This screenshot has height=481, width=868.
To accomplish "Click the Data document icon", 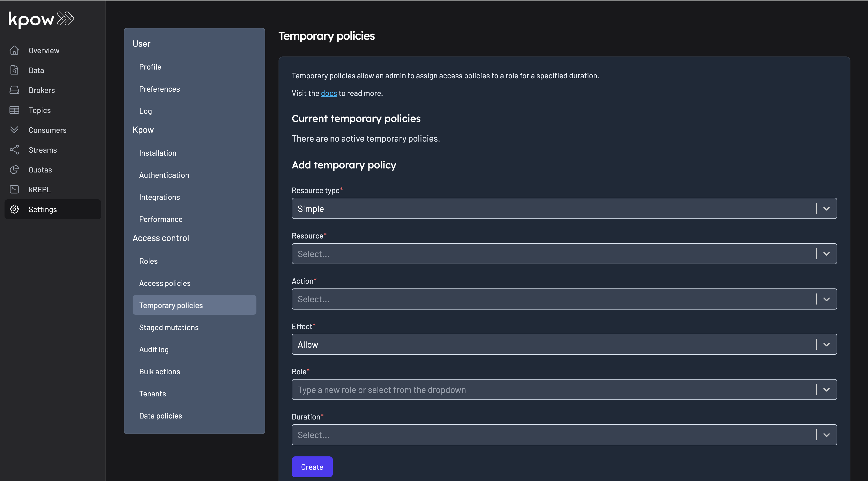I will pyautogui.click(x=14, y=70).
